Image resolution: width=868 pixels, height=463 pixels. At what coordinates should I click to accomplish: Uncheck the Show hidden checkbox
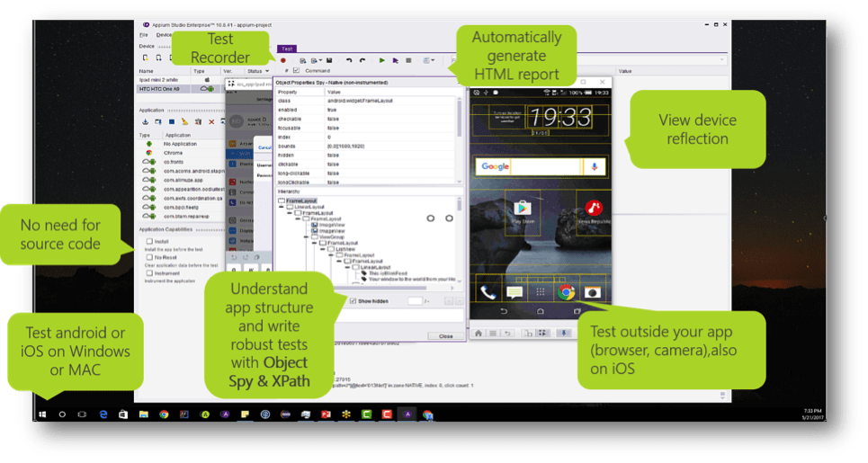tap(353, 301)
